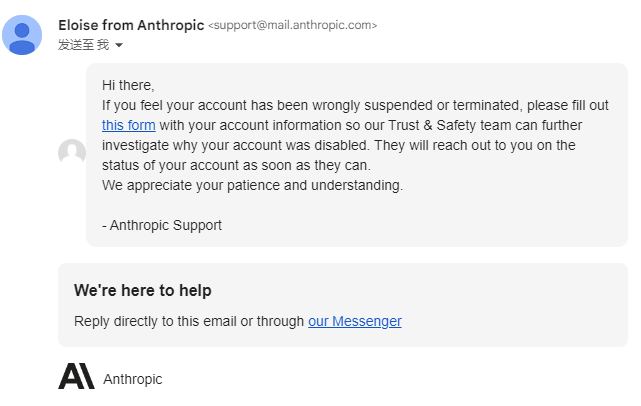641x406 pixels.
Task: Click the "We're here to help" heading
Action: (143, 290)
